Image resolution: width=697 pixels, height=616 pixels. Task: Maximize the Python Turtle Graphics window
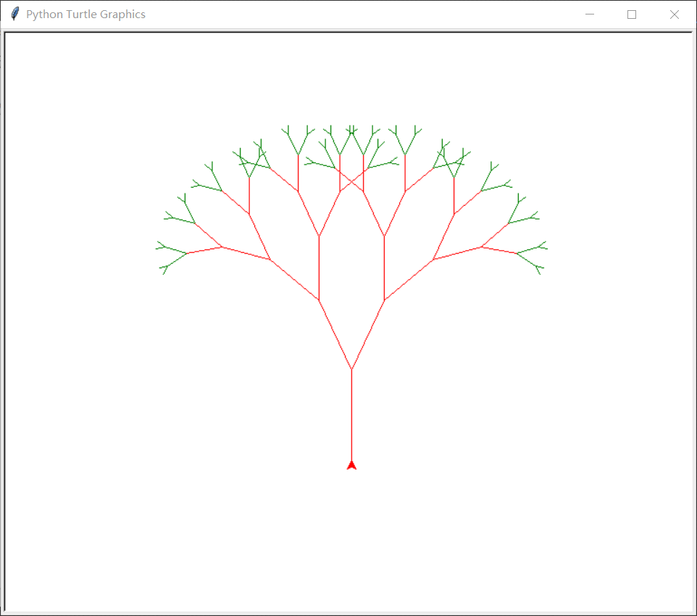pos(632,14)
